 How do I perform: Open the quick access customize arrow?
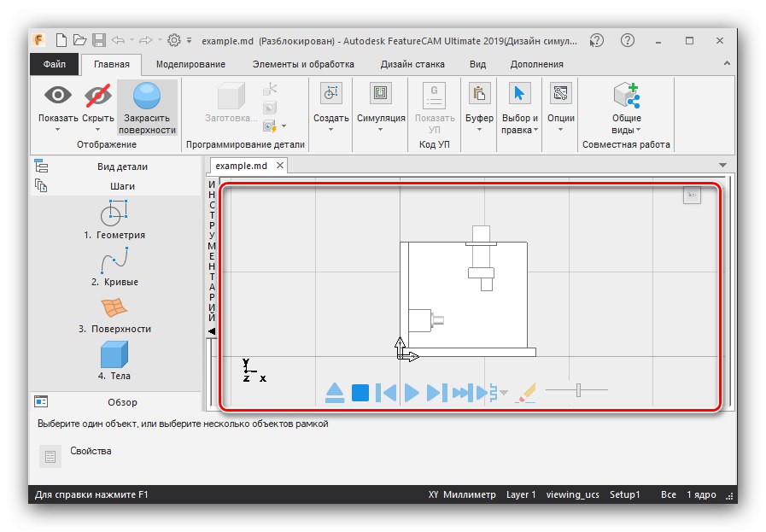pyautogui.click(x=189, y=40)
